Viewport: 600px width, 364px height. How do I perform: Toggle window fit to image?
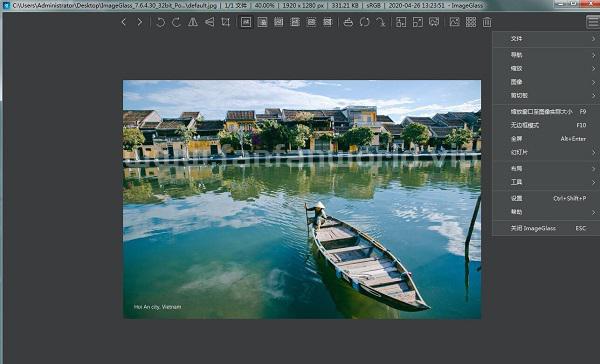point(401,22)
